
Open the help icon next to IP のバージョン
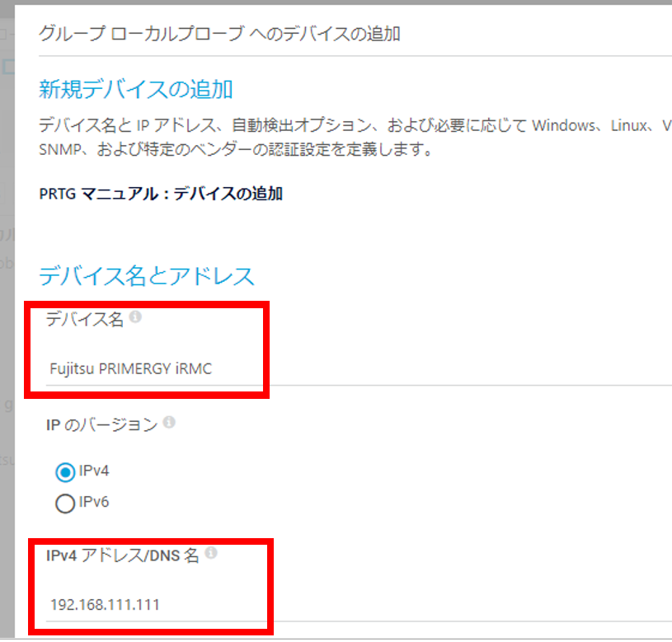pos(169,422)
